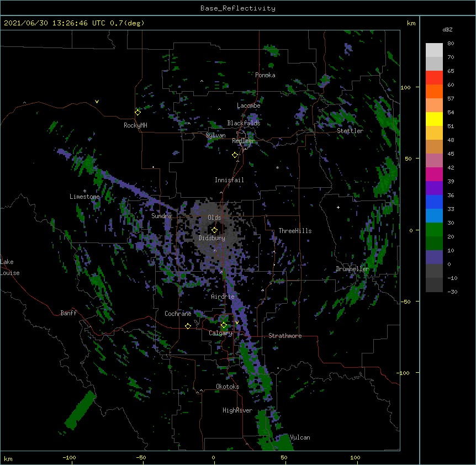Click the Blackfalds label

pos(244,123)
